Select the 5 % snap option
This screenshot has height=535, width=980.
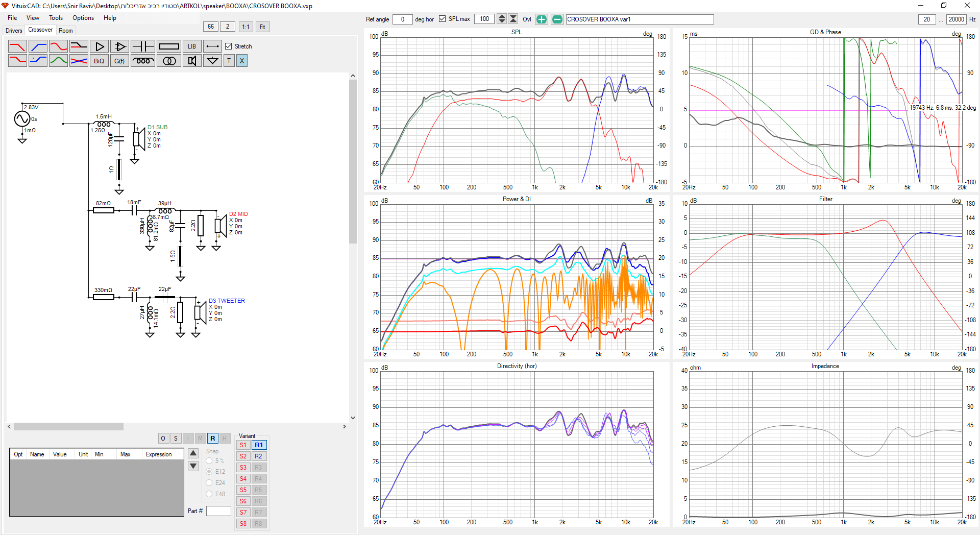tap(209, 461)
